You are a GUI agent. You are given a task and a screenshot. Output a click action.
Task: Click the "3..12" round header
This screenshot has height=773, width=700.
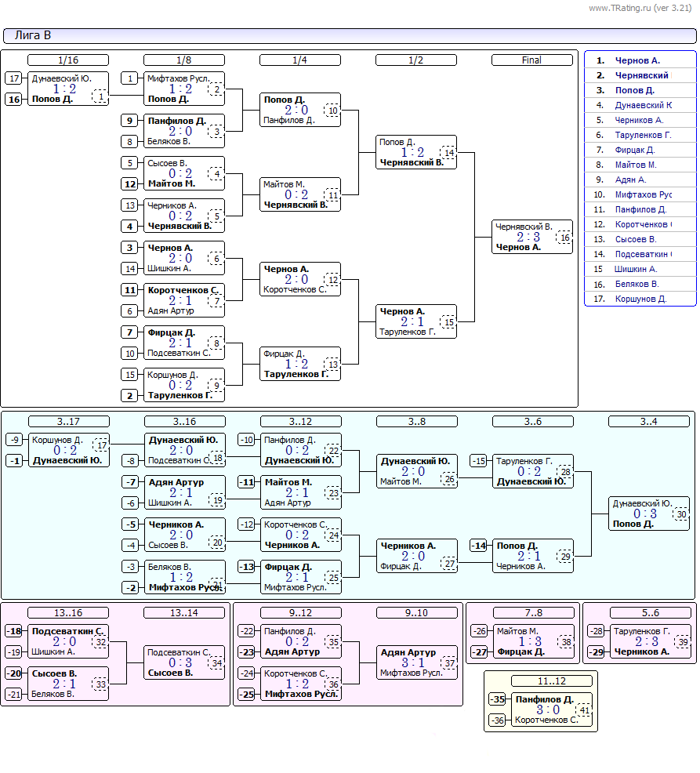pos(301,422)
